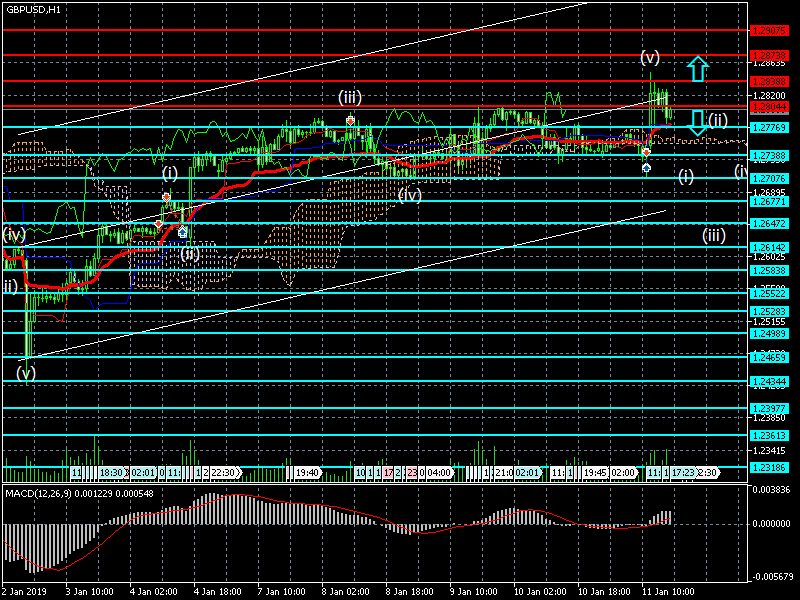The width and height of the screenshot is (800, 600).
Task: Select the cyan 1.27388 level label
Action: [769, 156]
